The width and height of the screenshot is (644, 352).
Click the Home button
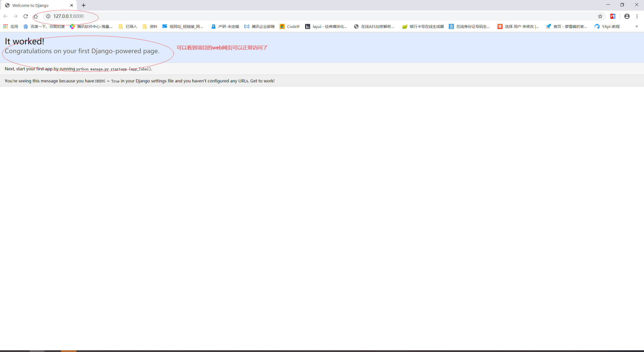pyautogui.click(x=36, y=16)
